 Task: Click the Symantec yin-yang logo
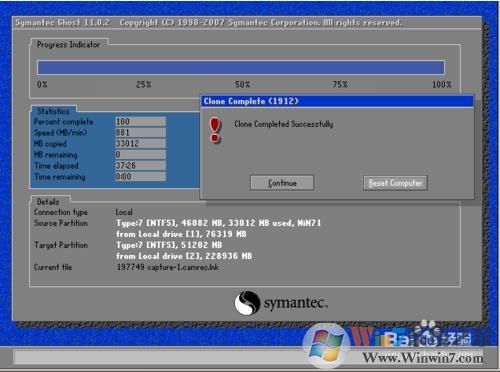point(247,303)
